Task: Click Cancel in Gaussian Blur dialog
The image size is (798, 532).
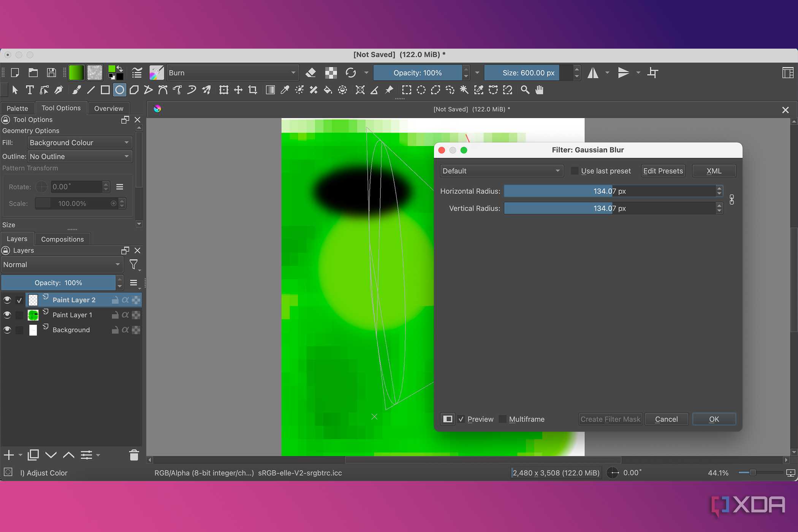Action: point(666,419)
